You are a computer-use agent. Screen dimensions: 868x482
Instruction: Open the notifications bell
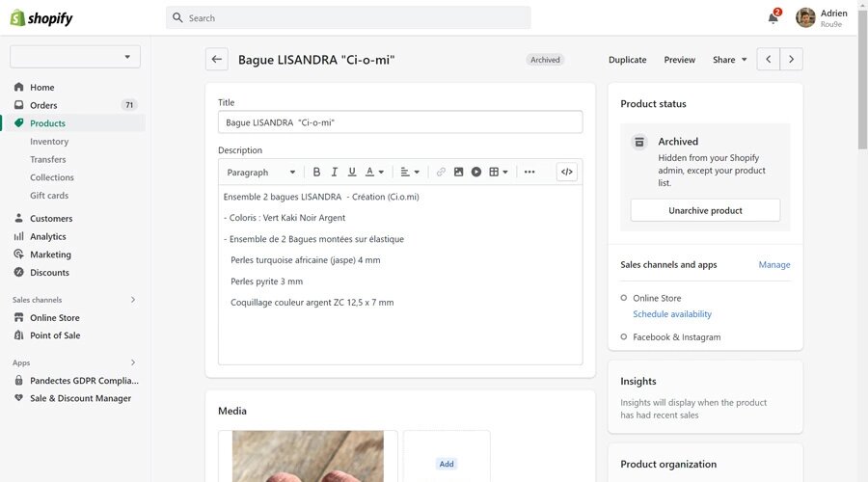click(x=773, y=18)
